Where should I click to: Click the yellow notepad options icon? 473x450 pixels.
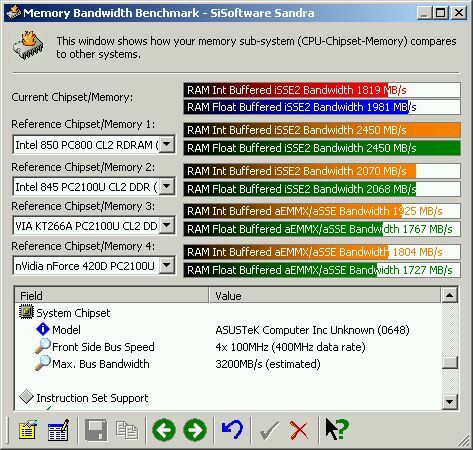click(x=28, y=430)
